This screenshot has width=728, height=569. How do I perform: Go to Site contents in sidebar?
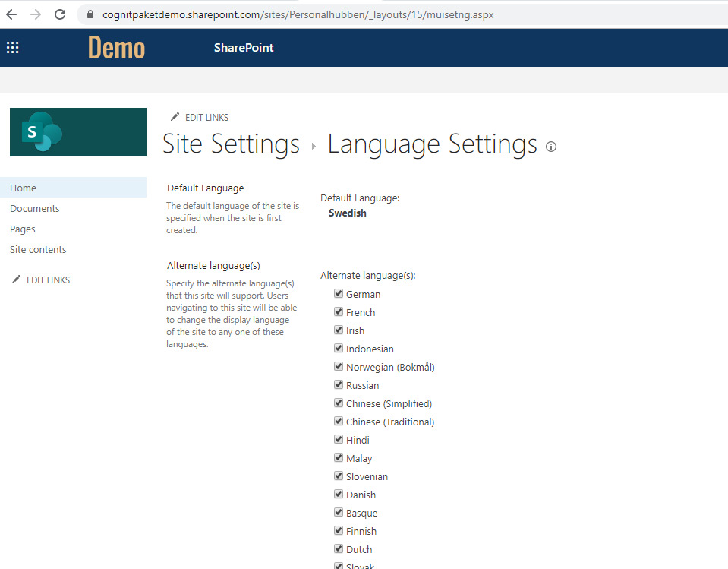(x=38, y=249)
